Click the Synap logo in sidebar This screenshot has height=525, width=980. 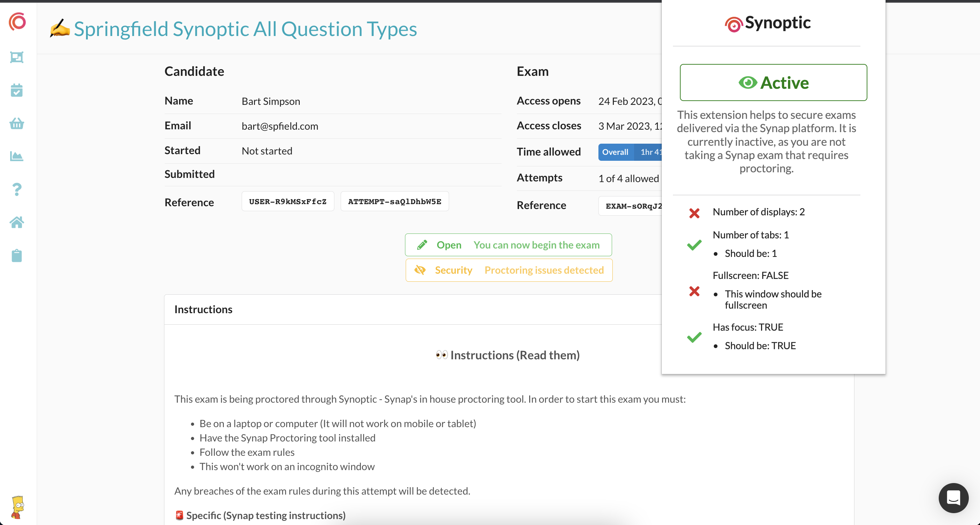17,22
